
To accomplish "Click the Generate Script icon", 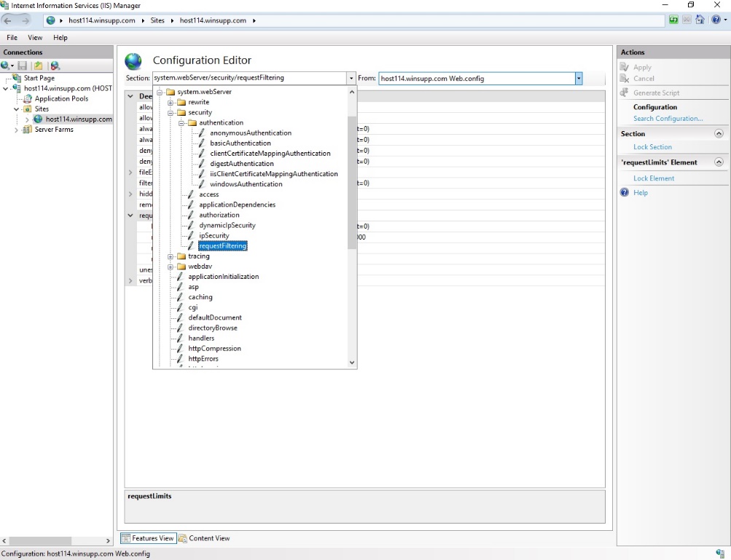I will pos(625,92).
